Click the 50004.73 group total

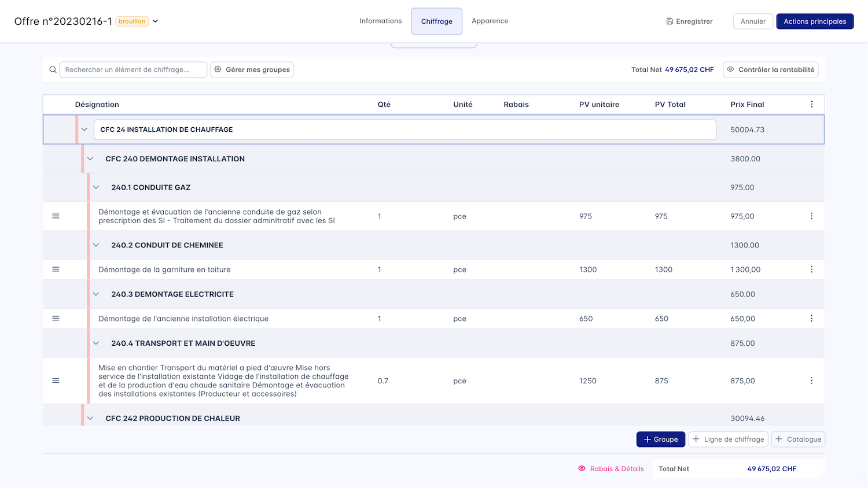[747, 130]
